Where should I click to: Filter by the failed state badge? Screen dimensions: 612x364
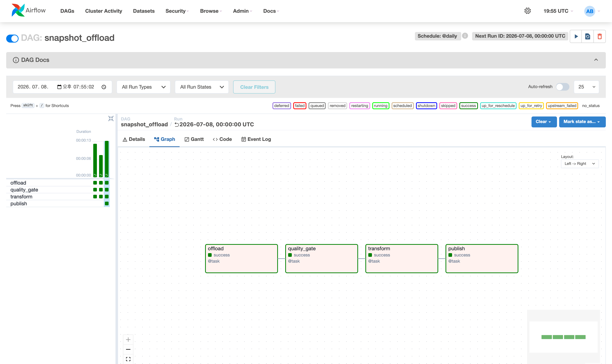click(300, 106)
